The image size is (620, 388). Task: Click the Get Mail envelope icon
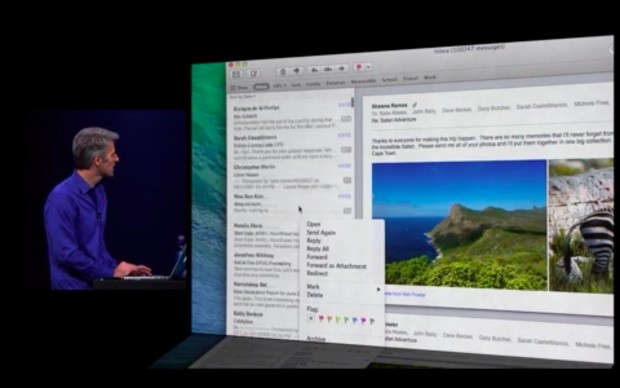pyautogui.click(x=236, y=74)
